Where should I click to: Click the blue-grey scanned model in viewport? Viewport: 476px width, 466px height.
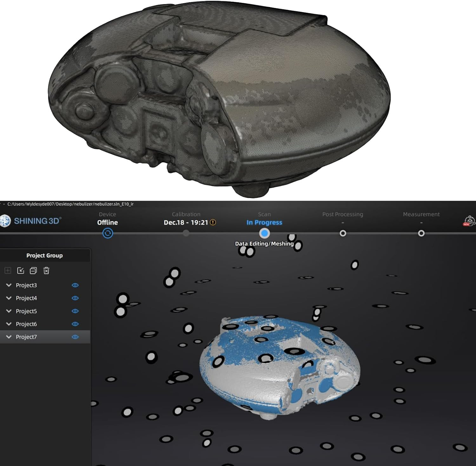[279, 368]
